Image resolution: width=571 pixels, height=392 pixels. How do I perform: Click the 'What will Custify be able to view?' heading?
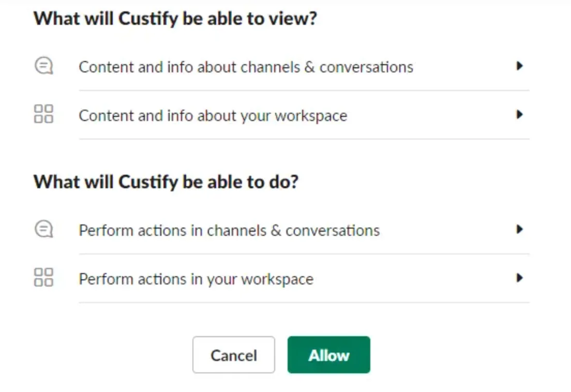[175, 19]
